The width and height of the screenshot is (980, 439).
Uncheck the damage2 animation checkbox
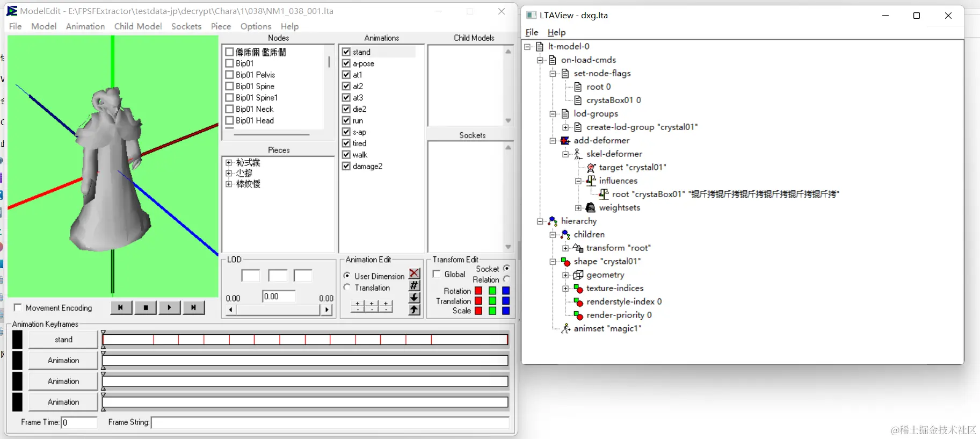[346, 166]
